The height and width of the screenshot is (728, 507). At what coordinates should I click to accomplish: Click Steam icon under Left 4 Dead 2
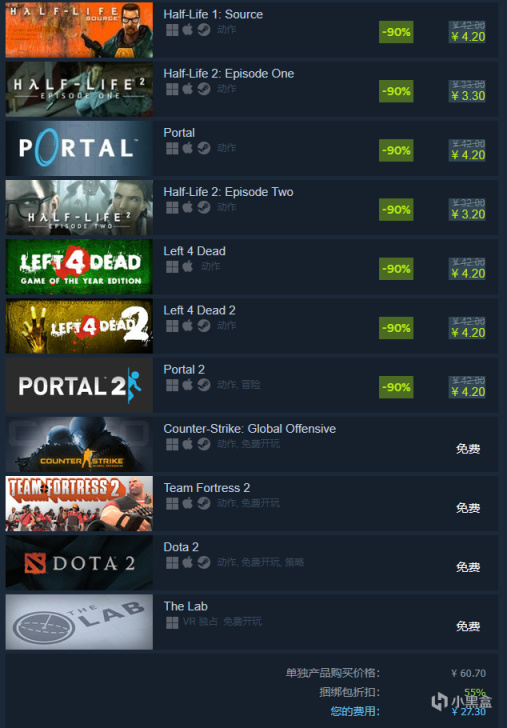pyautogui.click(x=203, y=326)
